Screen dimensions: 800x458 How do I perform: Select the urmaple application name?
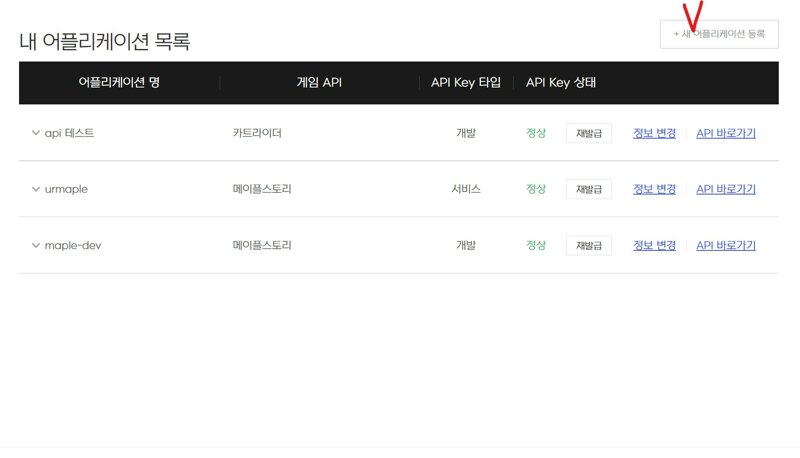tap(66, 189)
